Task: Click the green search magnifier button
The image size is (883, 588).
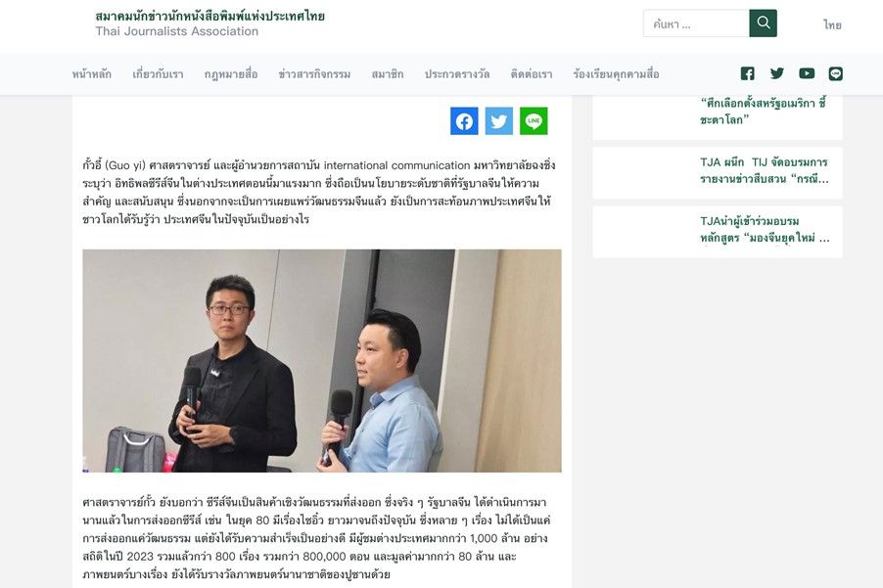Action: (x=763, y=23)
